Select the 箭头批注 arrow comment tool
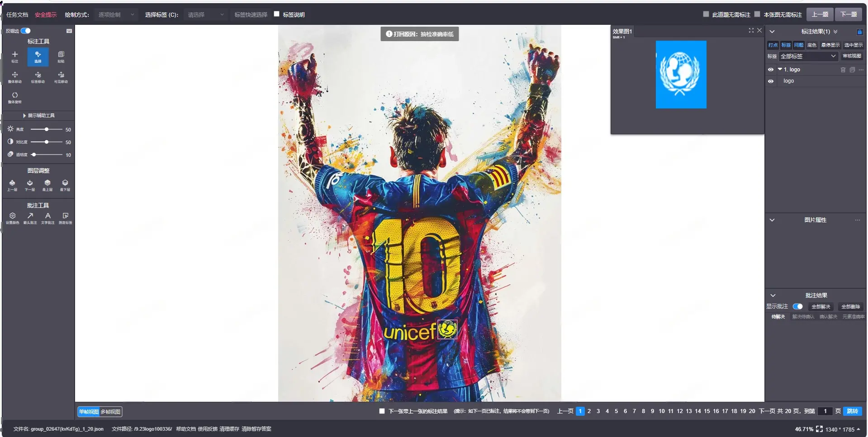868x437 pixels. pos(30,218)
